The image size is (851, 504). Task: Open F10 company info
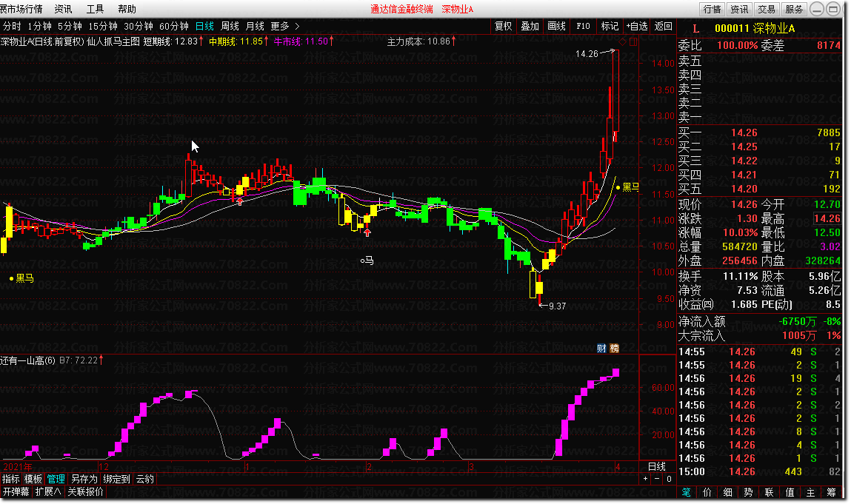click(x=583, y=26)
